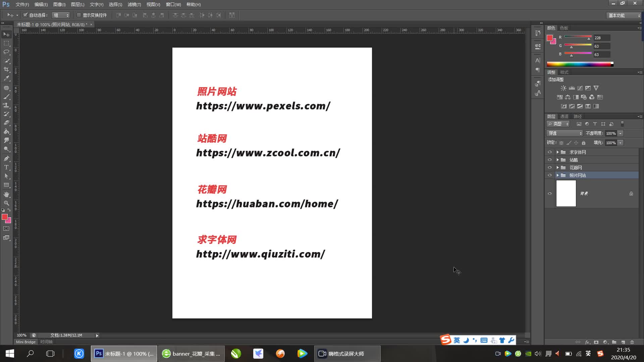
Task: Delete layer using trash icon
Action: [x=632, y=342]
